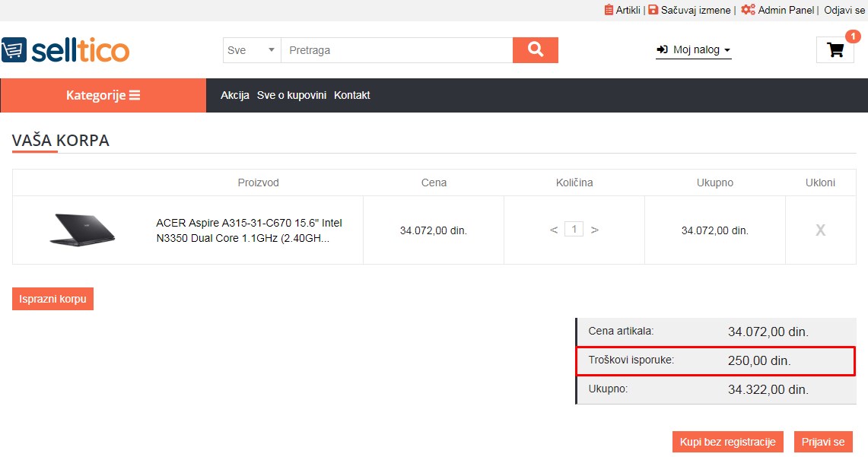Click the Artikli clipboard icon
868x457 pixels.
pyautogui.click(x=609, y=9)
